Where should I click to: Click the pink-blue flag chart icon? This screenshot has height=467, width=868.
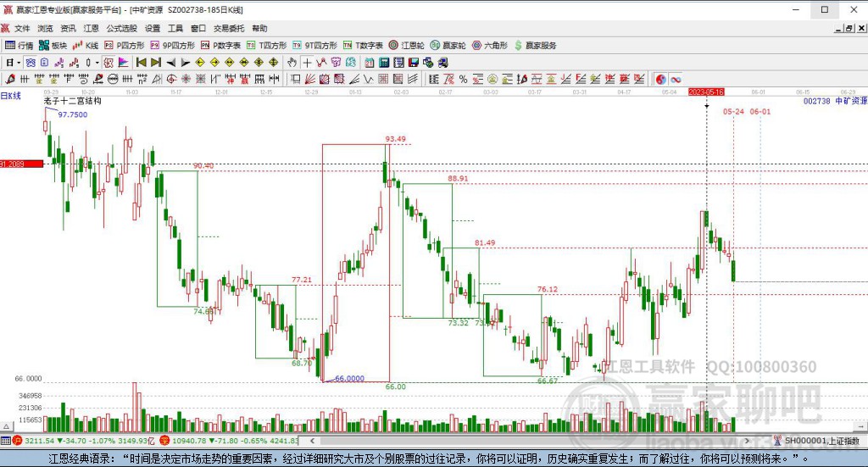pos(123,63)
